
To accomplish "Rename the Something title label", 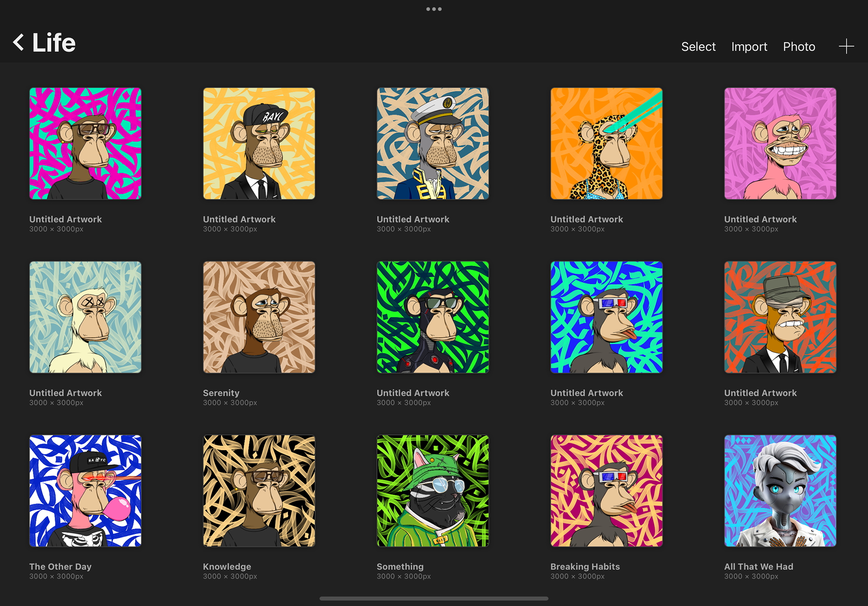I will pyautogui.click(x=400, y=567).
